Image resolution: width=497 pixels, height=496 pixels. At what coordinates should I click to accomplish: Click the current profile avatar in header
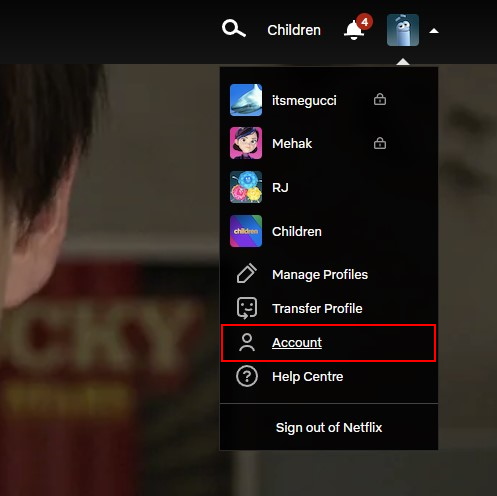point(403,30)
